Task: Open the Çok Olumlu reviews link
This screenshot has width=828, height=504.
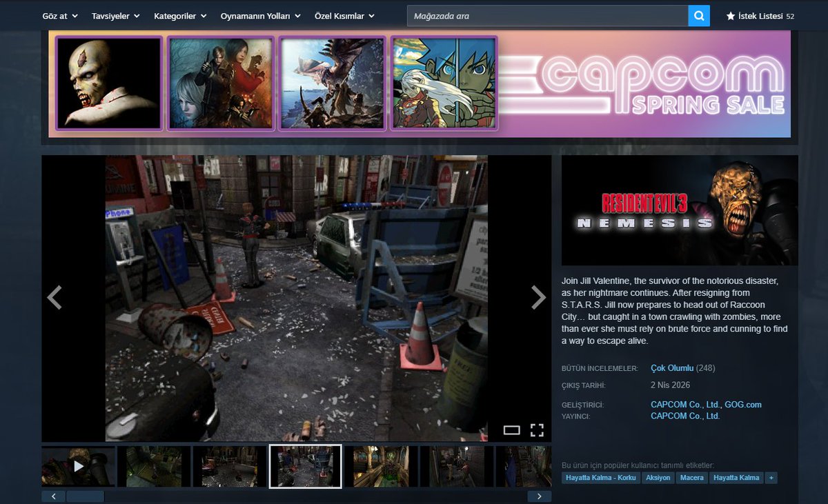Action: pyautogui.click(x=672, y=368)
